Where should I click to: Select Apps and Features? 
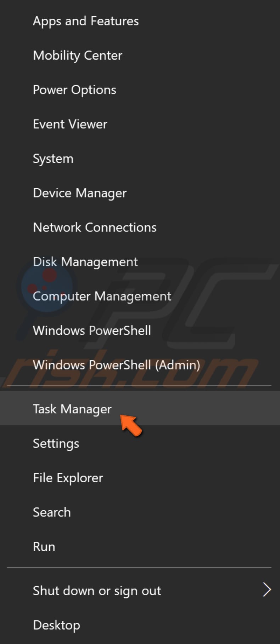coord(86,21)
